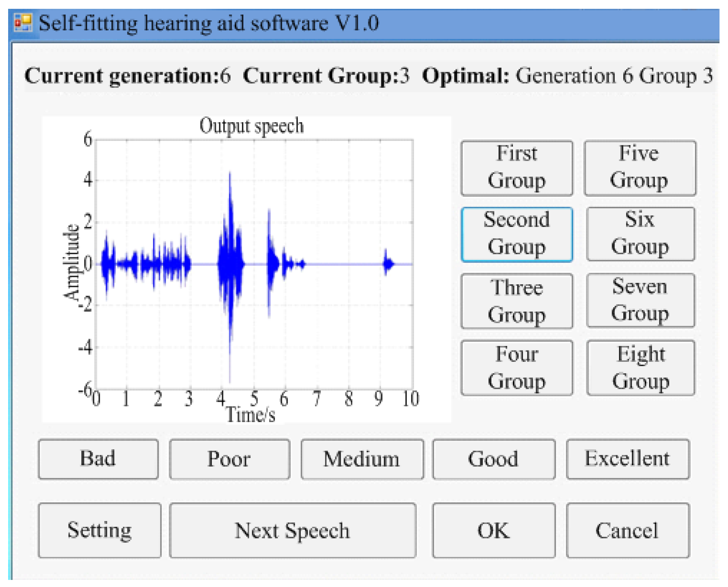The width and height of the screenshot is (728, 587).
Task: Select the First Group button
Action: [516, 168]
